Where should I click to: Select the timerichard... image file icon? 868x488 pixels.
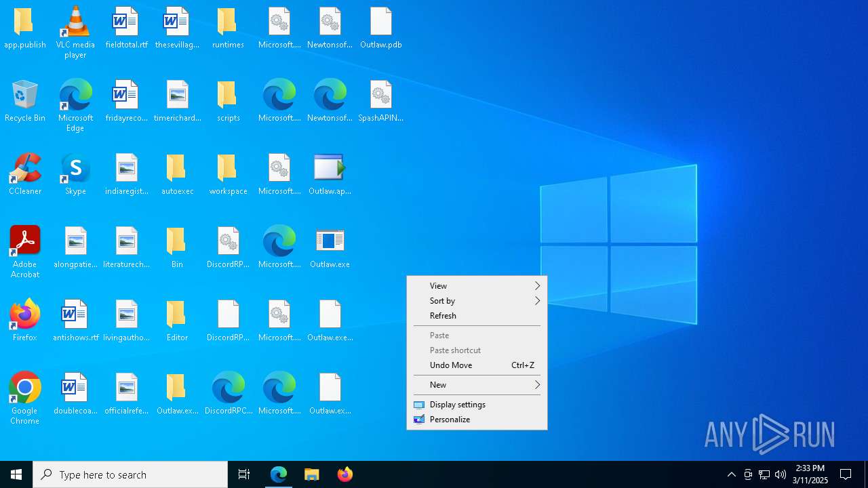(x=177, y=101)
